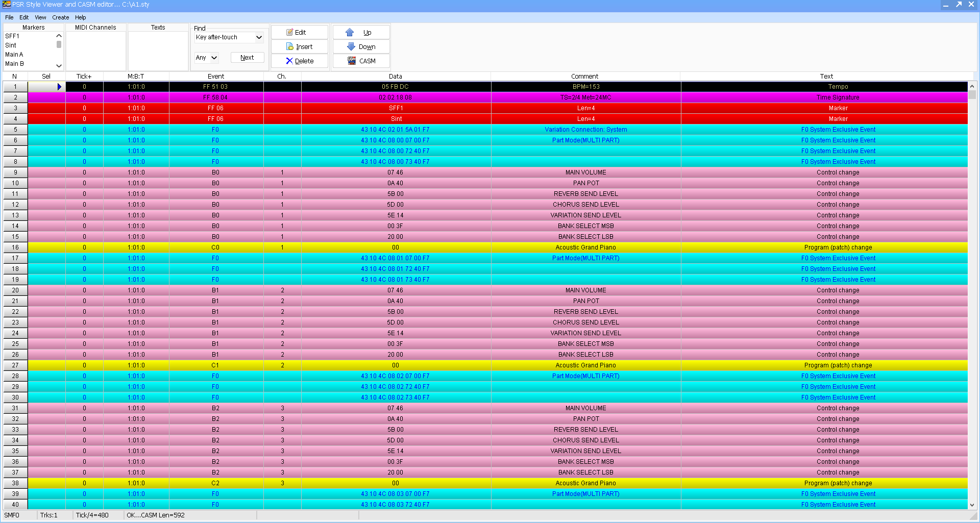Click row 21 PAN POT comment
The height and width of the screenshot is (523, 980).
coord(586,301)
